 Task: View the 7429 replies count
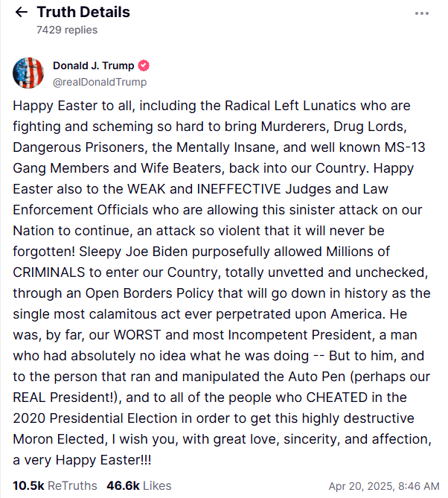click(67, 30)
